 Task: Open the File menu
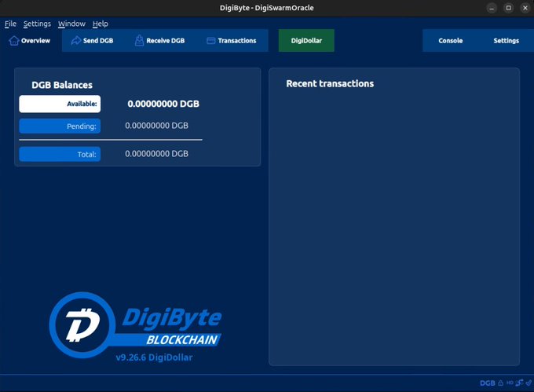[10, 24]
